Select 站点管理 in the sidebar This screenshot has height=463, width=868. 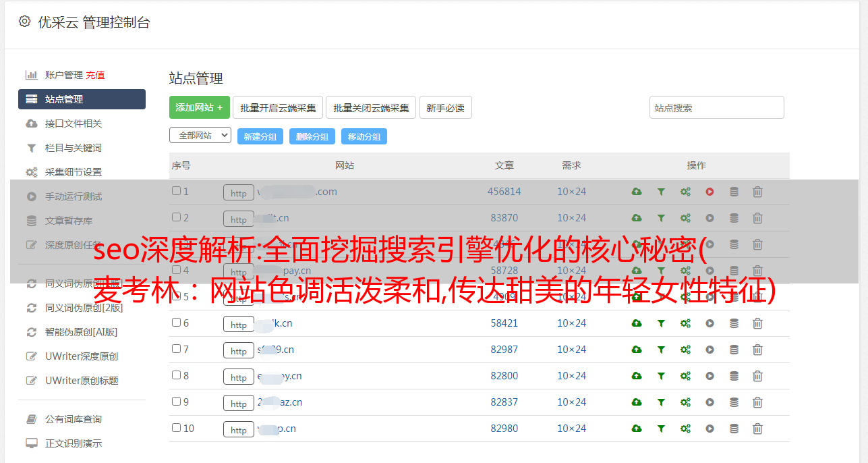pos(82,99)
